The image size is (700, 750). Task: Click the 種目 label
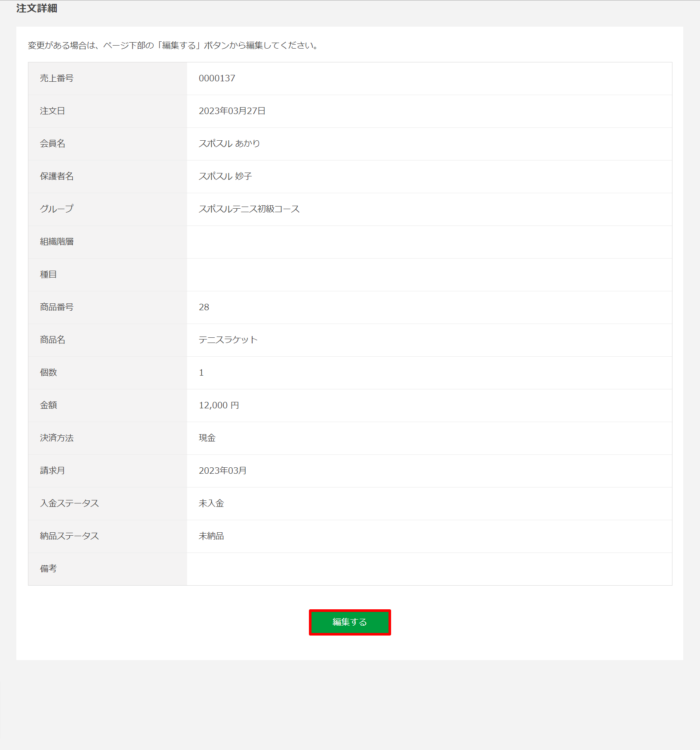(48, 275)
